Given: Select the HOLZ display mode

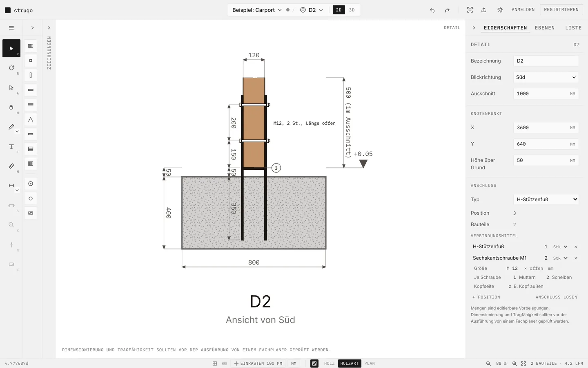Looking at the screenshot, I should [329, 364].
